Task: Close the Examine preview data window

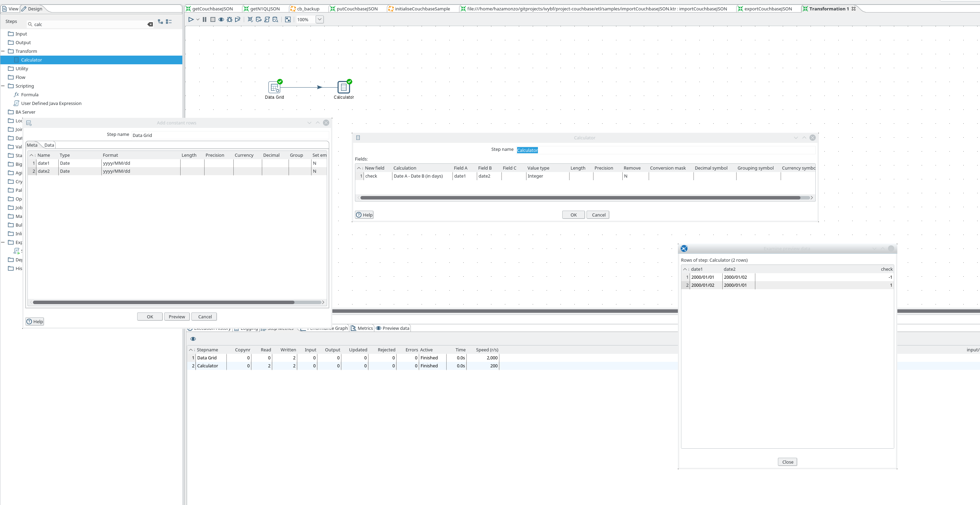Action: point(788,462)
